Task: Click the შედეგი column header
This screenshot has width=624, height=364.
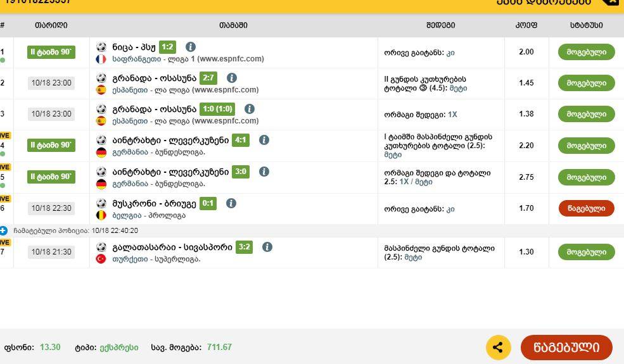Action: click(x=440, y=25)
